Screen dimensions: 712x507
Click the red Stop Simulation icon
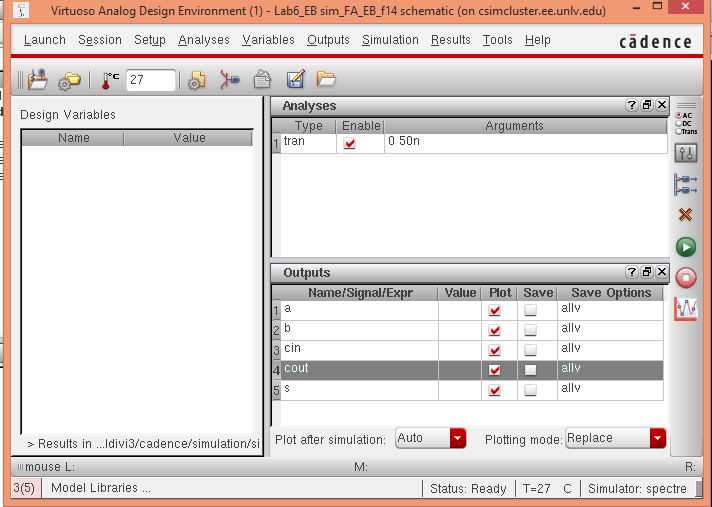pos(685,278)
